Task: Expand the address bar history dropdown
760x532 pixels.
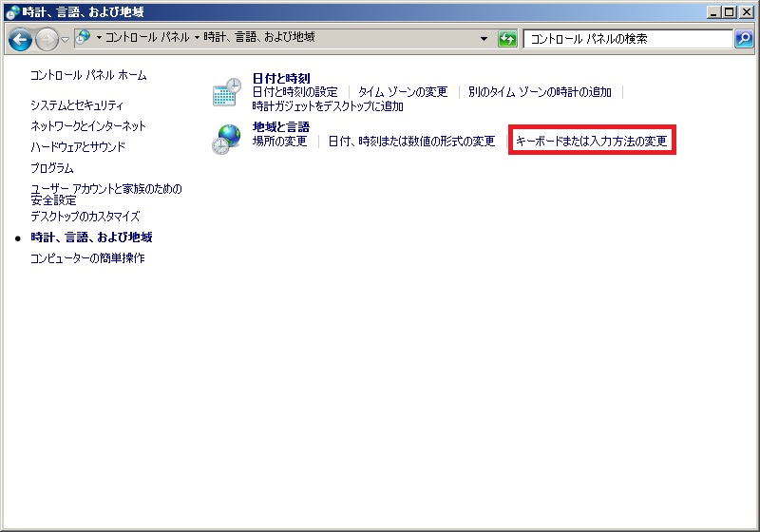Action: pos(484,39)
